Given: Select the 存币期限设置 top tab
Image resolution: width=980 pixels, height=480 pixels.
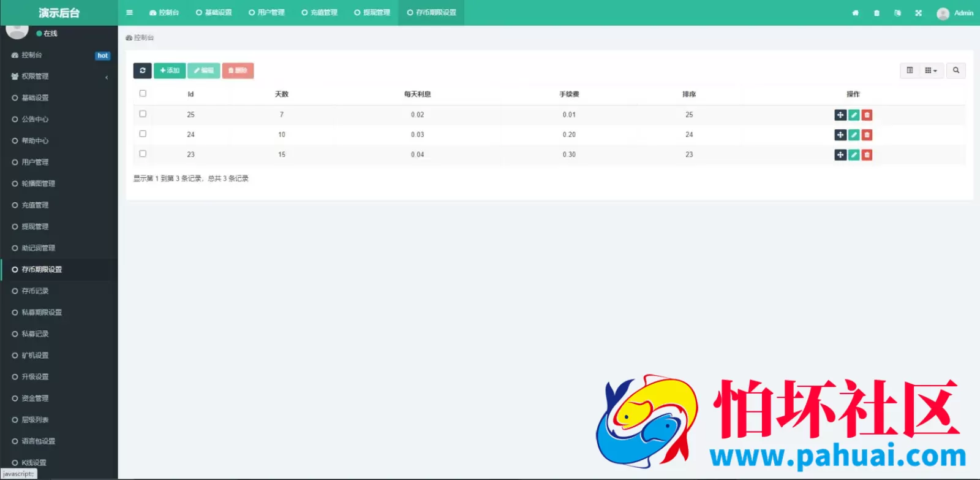Looking at the screenshot, I should 431,12.
